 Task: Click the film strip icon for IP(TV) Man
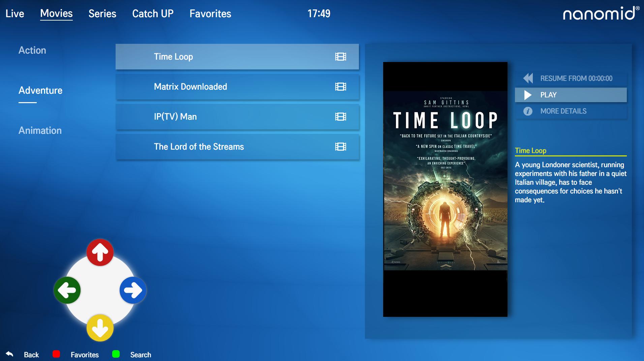point(340,117)
